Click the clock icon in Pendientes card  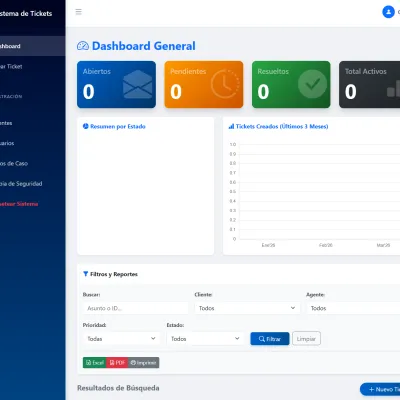coord(225,84)
